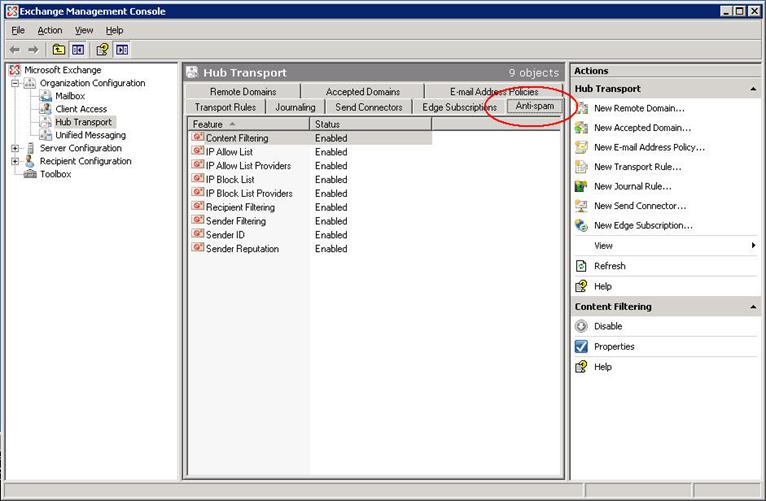Switch to the Transport Rules tab
766x501 pixels.
pyautogui.click(x=225, y=107)
